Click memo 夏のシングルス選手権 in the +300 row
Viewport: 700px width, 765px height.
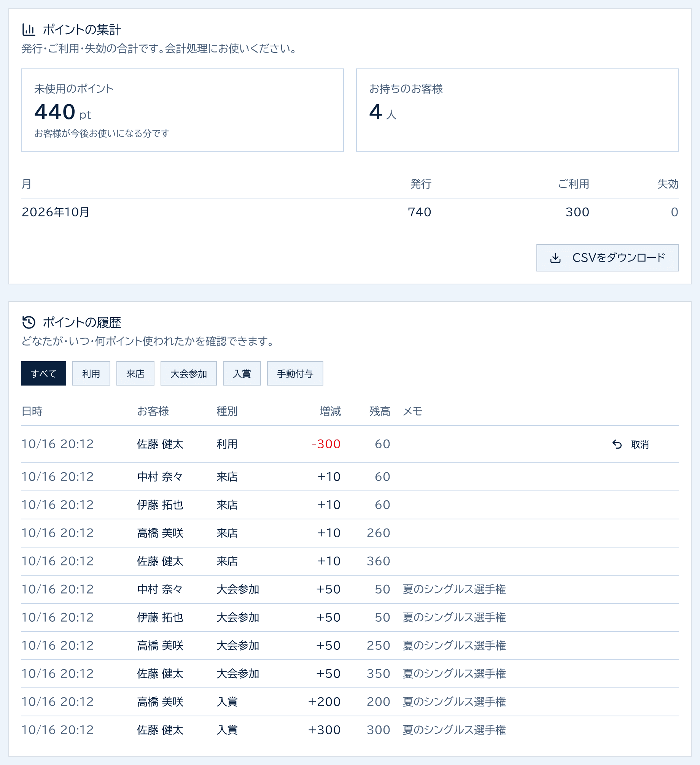(x=454, y=730)
